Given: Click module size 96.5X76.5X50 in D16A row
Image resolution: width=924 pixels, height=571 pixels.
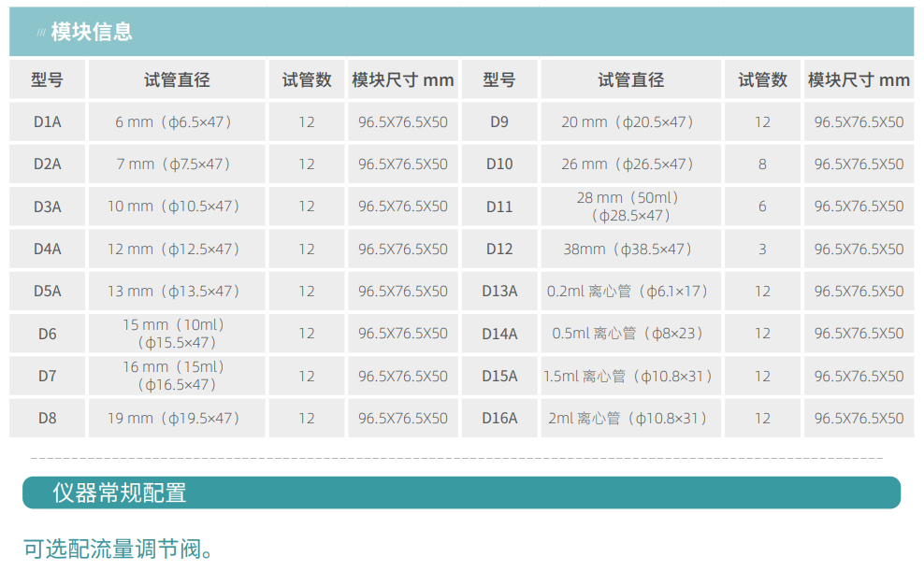Looking at the screenshot, I should [859, 419].
